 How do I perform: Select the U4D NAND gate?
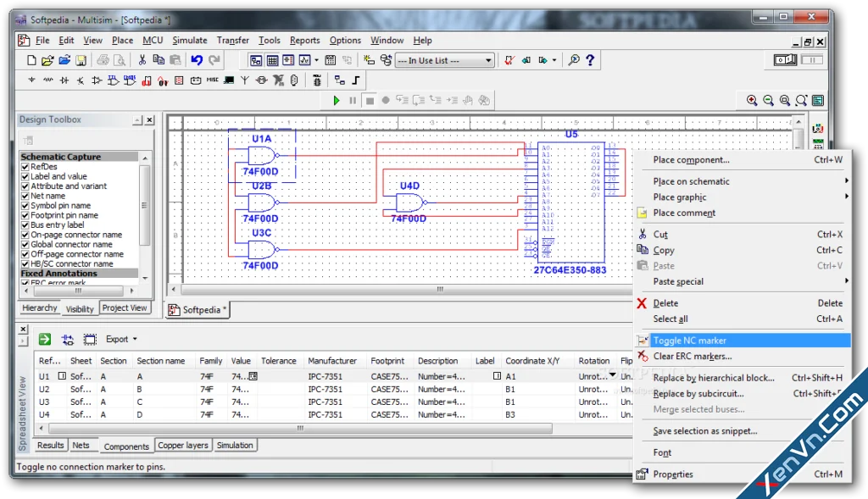click(x=409, y=203)
